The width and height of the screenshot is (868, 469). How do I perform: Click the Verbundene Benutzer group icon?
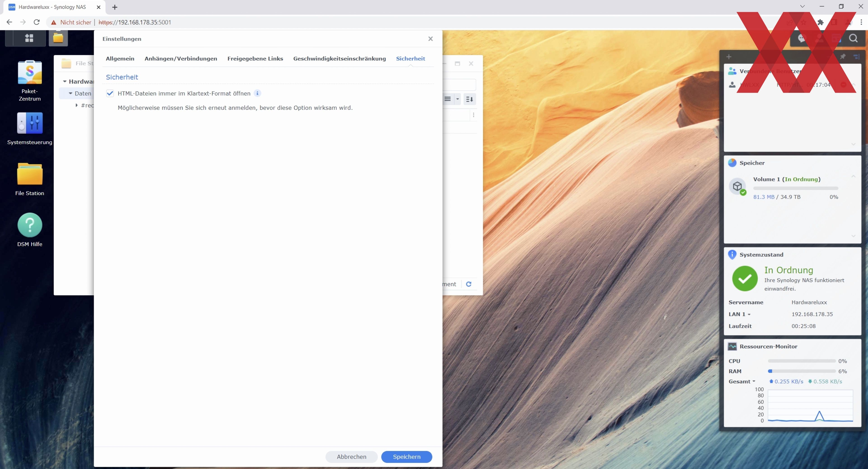[732, 71]
